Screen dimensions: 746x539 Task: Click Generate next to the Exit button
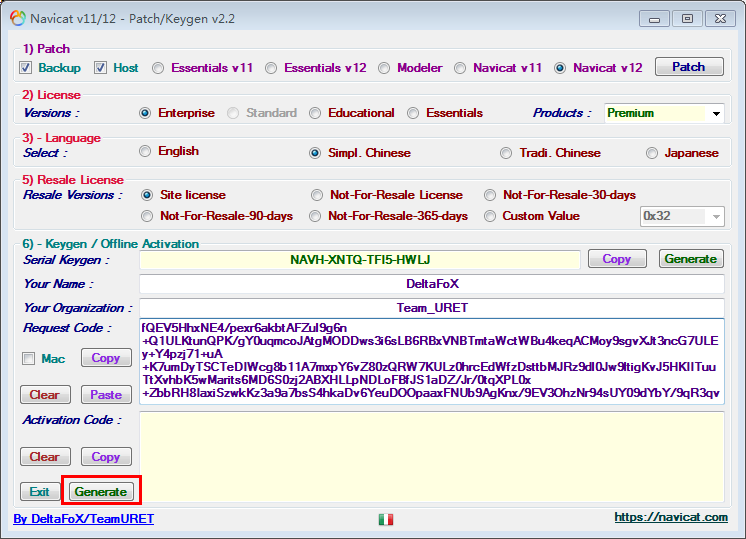click(101, 491)
